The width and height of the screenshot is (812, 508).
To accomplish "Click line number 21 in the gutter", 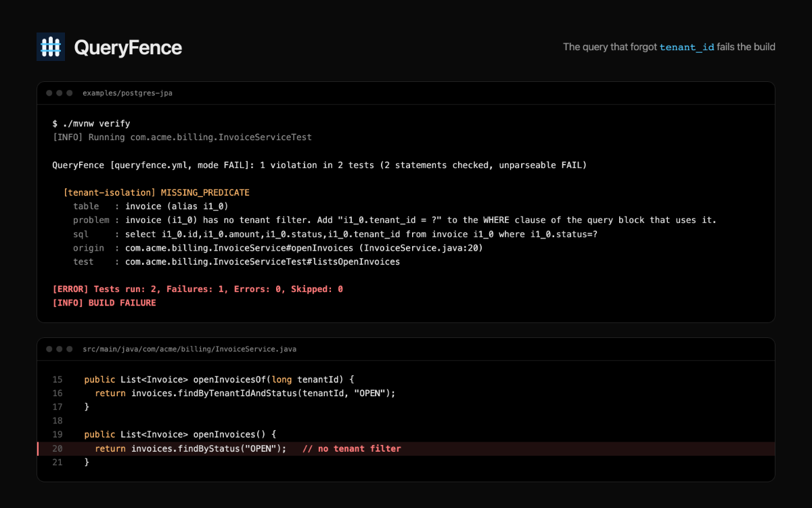I will (58, 462).
